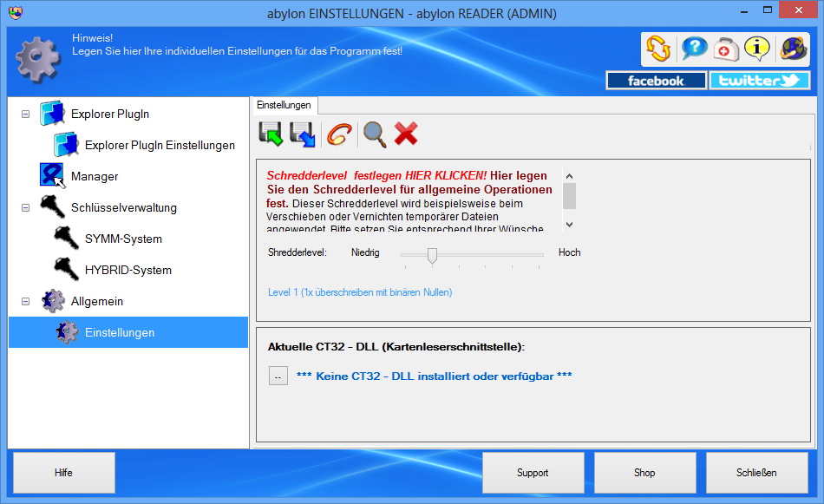Click the refresh/update arrows icon in header
The height and width of the screenshot is (504, 824).
[x=658, y=49]
